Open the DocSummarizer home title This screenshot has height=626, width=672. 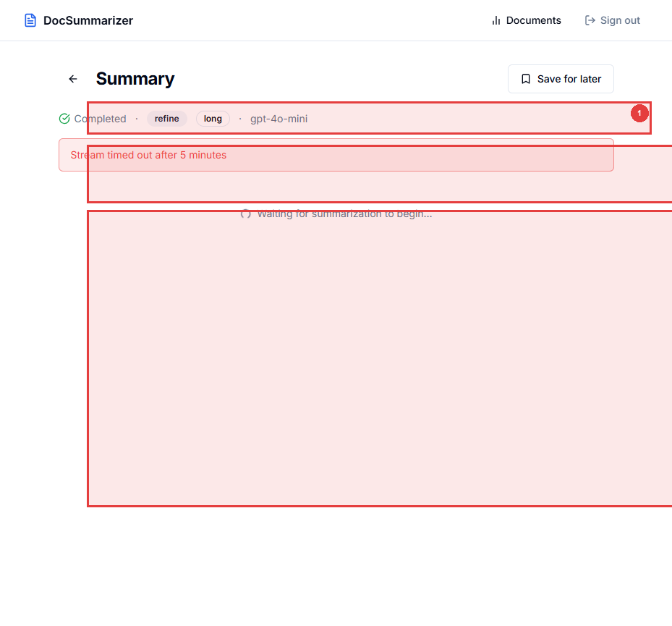click(x=88, y=20)
